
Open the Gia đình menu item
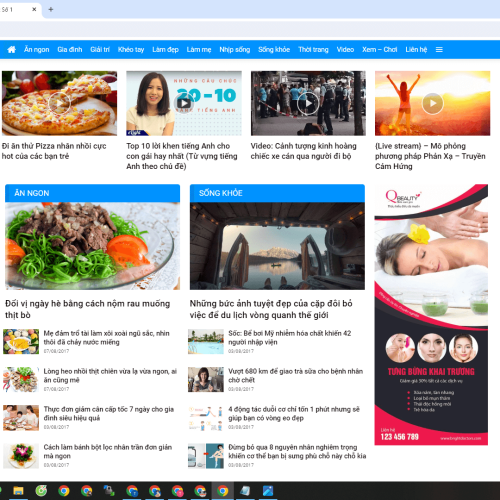70,50
